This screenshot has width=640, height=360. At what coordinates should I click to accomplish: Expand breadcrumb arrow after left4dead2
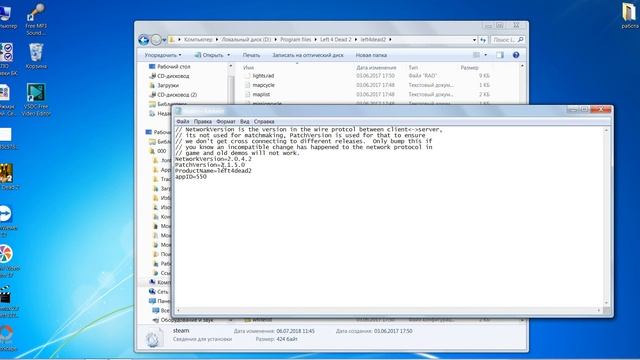click(x=390, y=40)
